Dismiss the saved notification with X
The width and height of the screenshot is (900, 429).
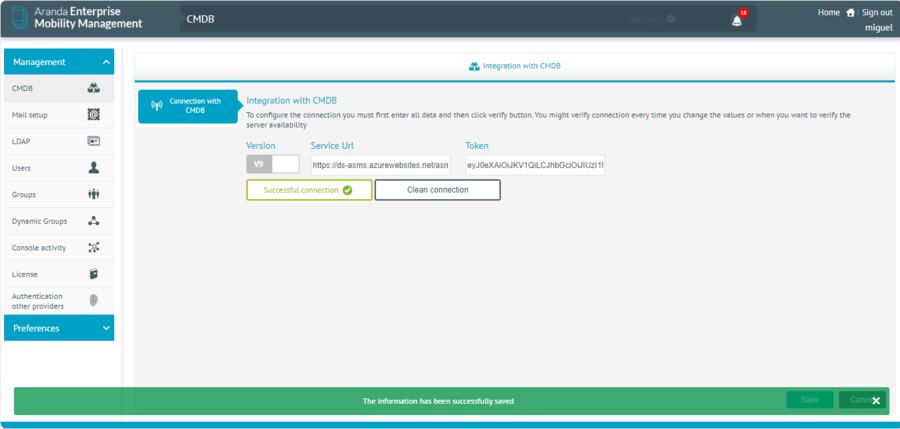[876, 401]
